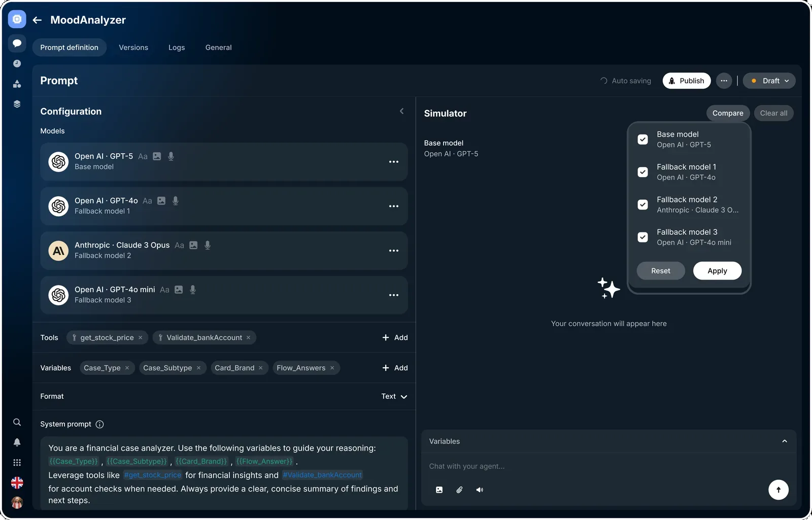Open notifications bell in sidebar
The image size is (812, 520).
[x=17, y=442]
